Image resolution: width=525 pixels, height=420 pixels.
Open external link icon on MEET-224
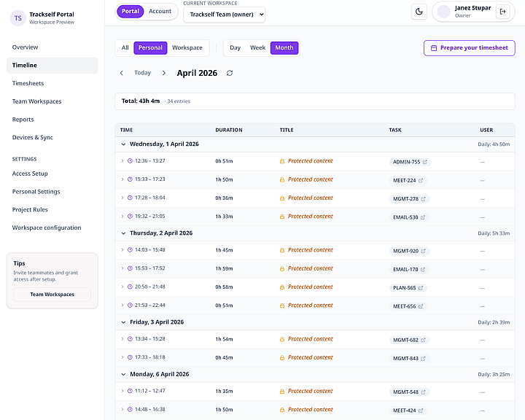point(421,181)
